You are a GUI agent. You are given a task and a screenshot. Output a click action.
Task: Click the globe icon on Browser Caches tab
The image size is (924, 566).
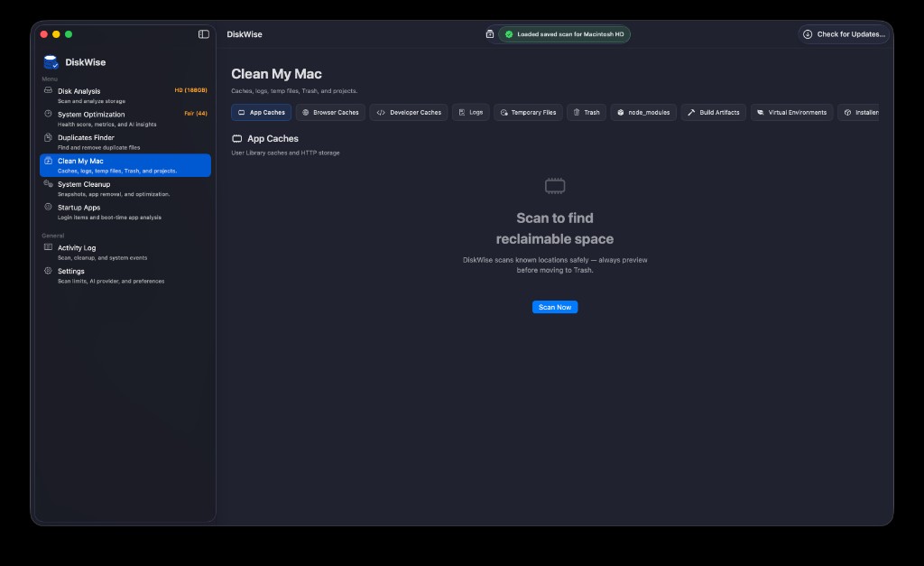coord(306,112)
